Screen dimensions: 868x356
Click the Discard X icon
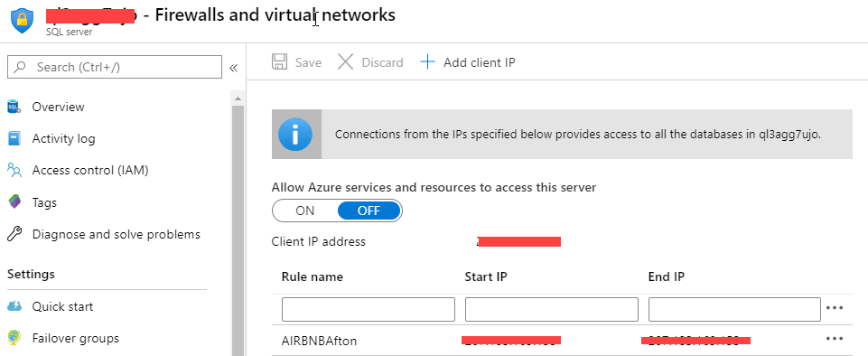tap(345, 62)
